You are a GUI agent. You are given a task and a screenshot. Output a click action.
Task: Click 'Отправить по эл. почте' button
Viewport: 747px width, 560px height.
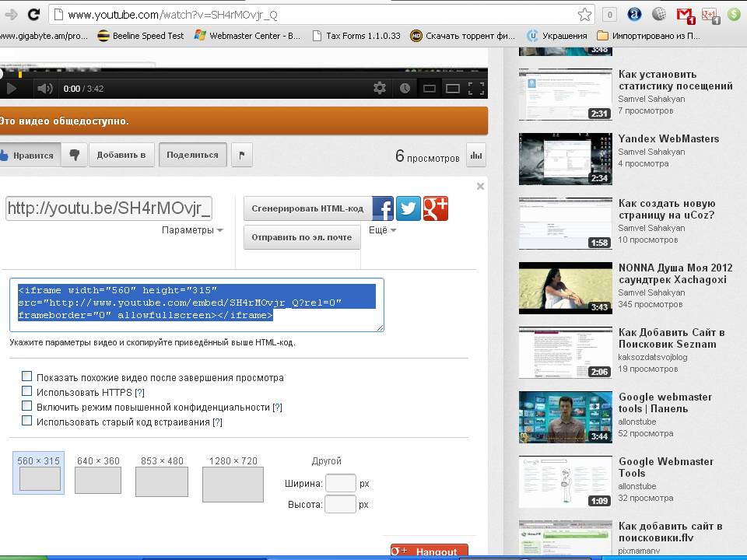pyautogui.click(x=302, y=237)
